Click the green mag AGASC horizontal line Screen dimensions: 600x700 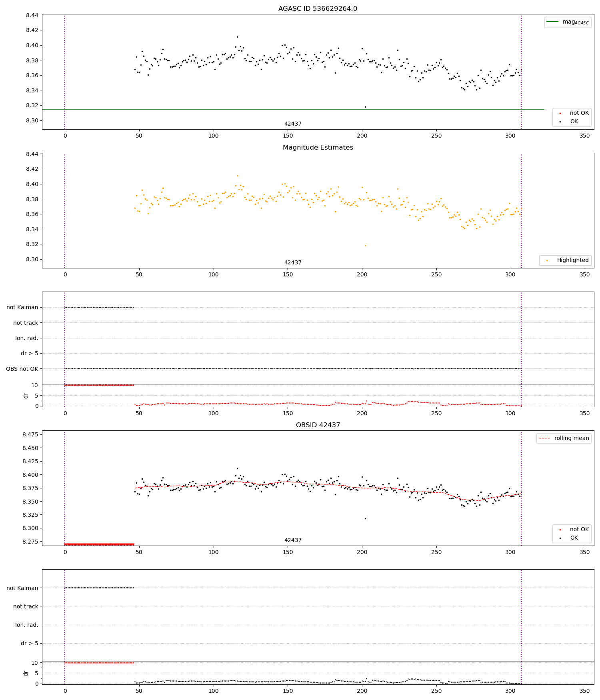click(293, 109)
